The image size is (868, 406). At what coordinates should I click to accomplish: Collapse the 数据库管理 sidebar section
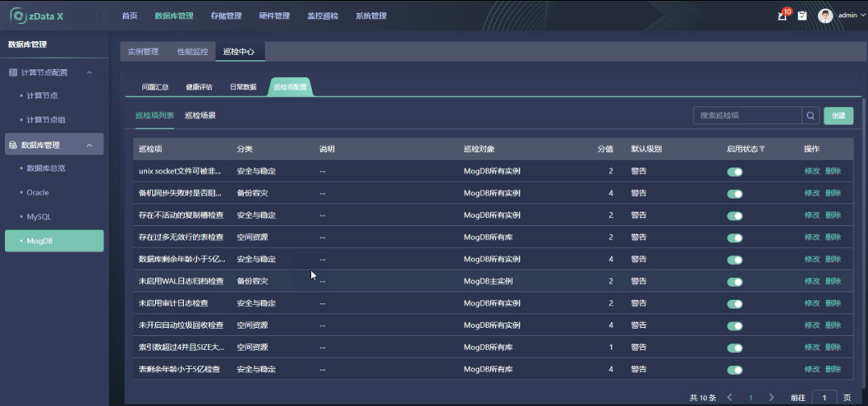click(89, 146)
